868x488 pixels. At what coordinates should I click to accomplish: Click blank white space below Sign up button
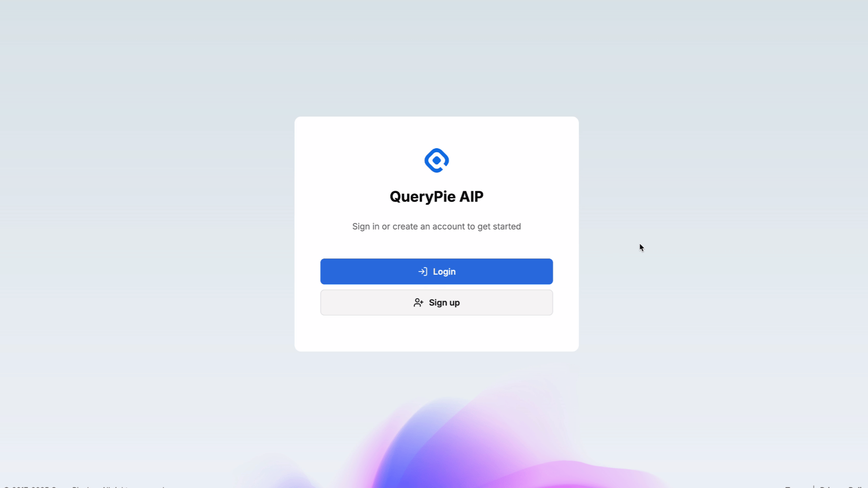(436, 333)
